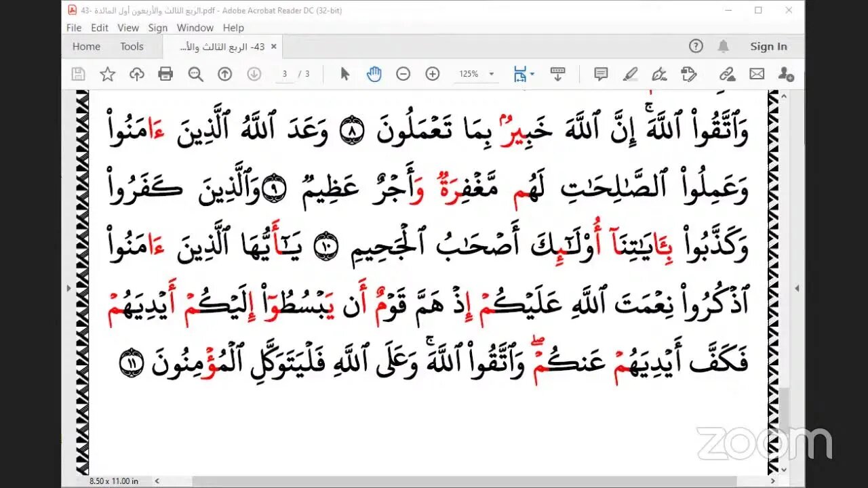This screenshot has height=488, width=868.
Task: Click the upload to cloud icon
Action: coord(137,74)
